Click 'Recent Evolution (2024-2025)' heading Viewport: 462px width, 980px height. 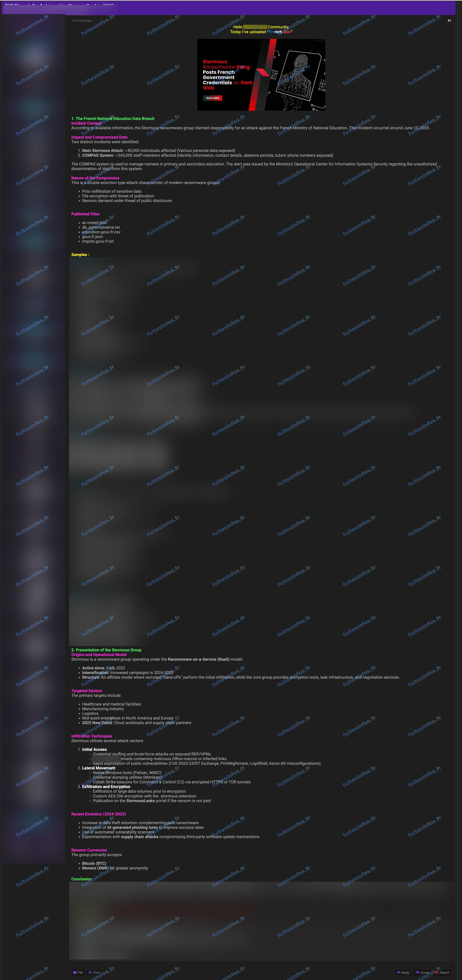tap(98, 814)
